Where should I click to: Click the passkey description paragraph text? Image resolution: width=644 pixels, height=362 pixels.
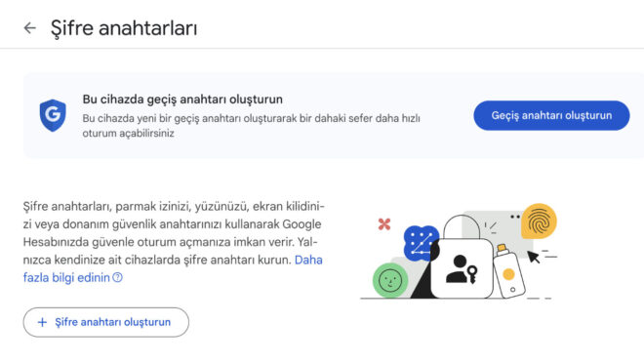(x=174, y=242)
